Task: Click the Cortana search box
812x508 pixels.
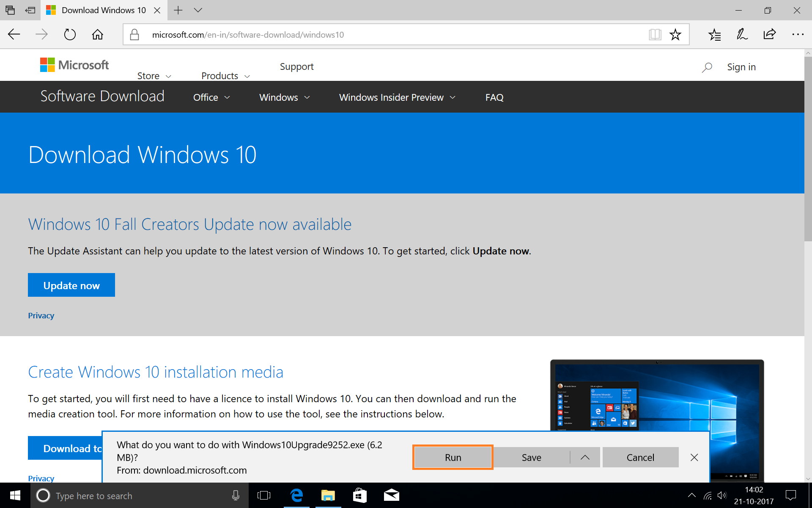Action: coord(140,495)
